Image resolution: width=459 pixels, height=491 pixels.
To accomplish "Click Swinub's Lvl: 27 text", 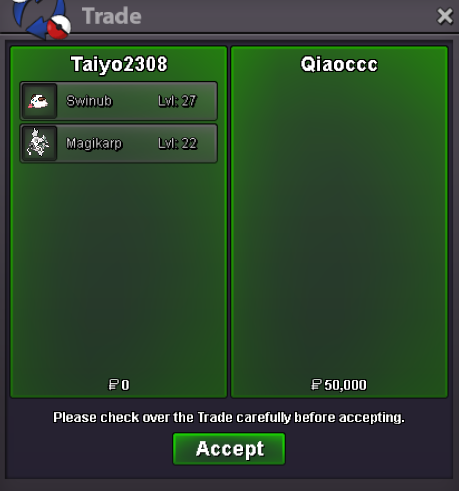I will 177,101.
